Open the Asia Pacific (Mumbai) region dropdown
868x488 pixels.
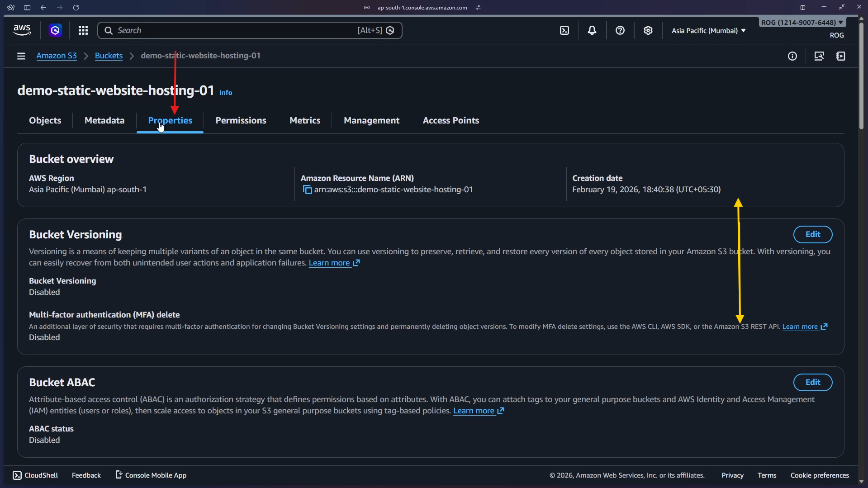coord(708,30)
